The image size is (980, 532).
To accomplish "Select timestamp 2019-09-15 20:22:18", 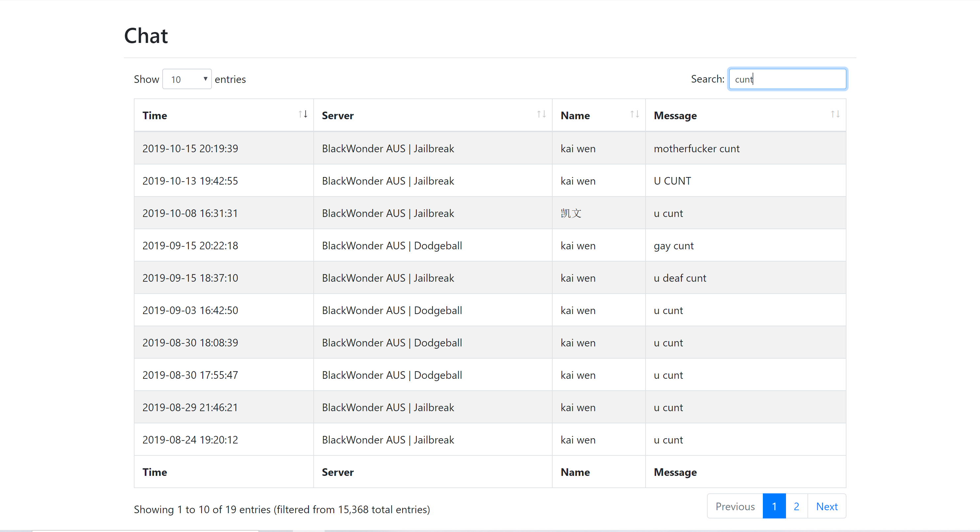I will 190,245.
